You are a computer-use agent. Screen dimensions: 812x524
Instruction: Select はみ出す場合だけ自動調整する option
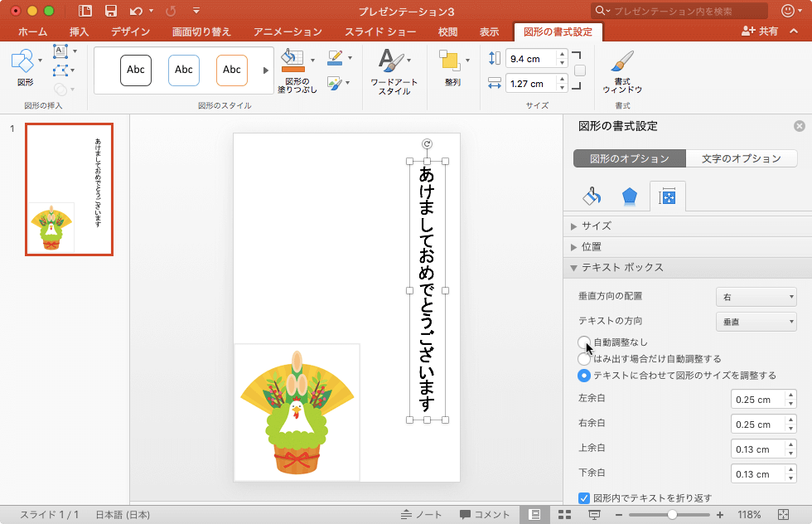point(584,359)
